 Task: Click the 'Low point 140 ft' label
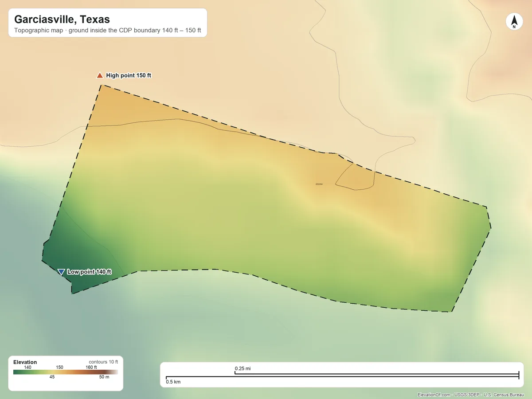click(89, 272)
